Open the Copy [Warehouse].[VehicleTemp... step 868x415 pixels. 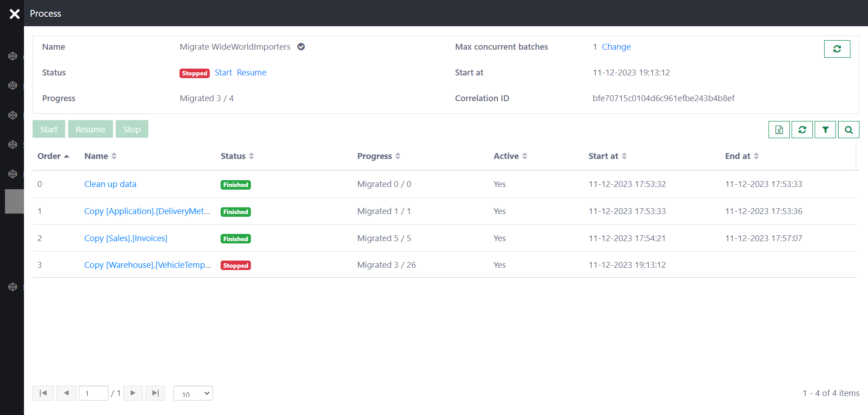click(148, 265)
